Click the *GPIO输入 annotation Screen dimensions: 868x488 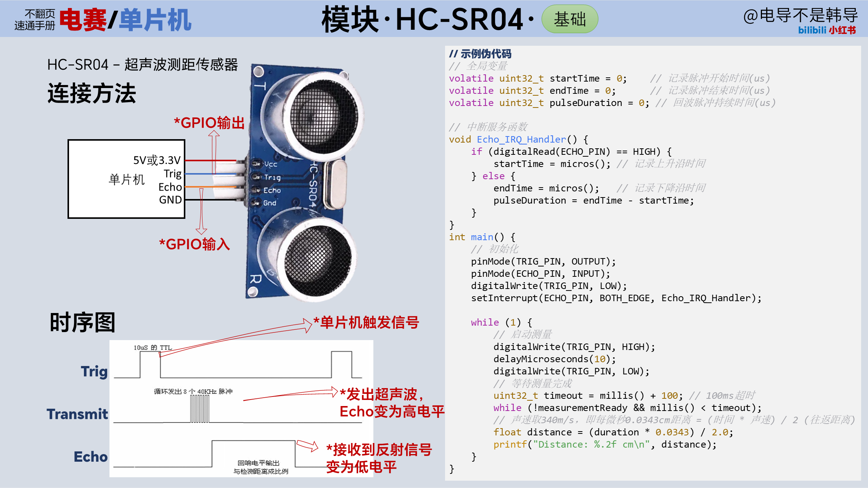[194, 244]
